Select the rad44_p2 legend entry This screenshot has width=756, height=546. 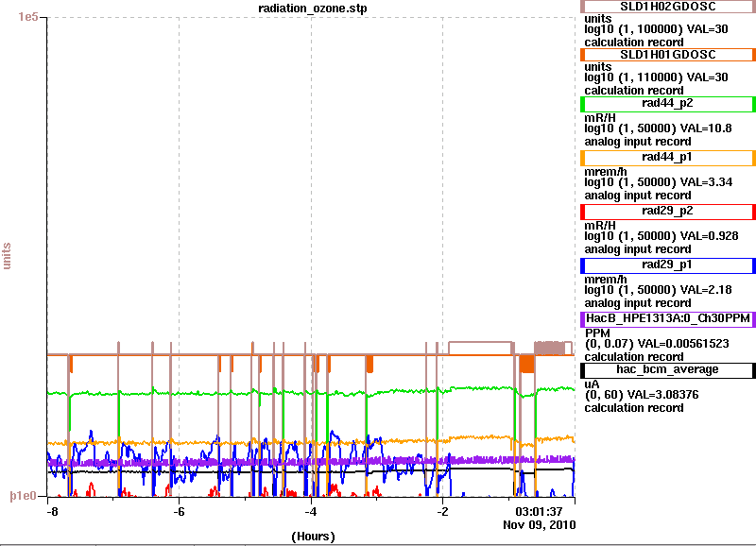668,103
